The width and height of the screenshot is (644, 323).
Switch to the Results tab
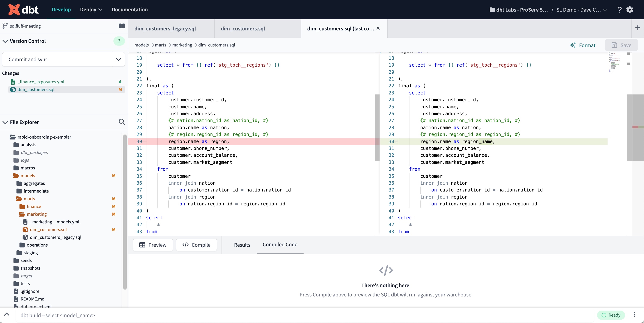pos(242,245)
